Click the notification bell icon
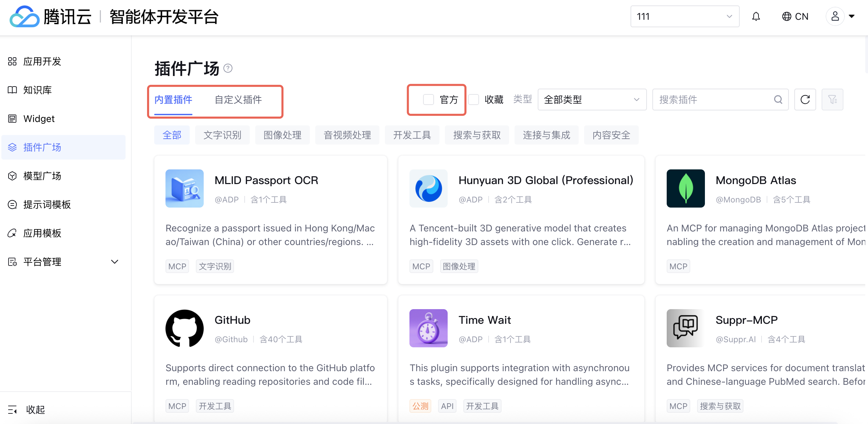The height and width of the screenshot is (424, 868). pyautogui.click(x=756, y=16)
